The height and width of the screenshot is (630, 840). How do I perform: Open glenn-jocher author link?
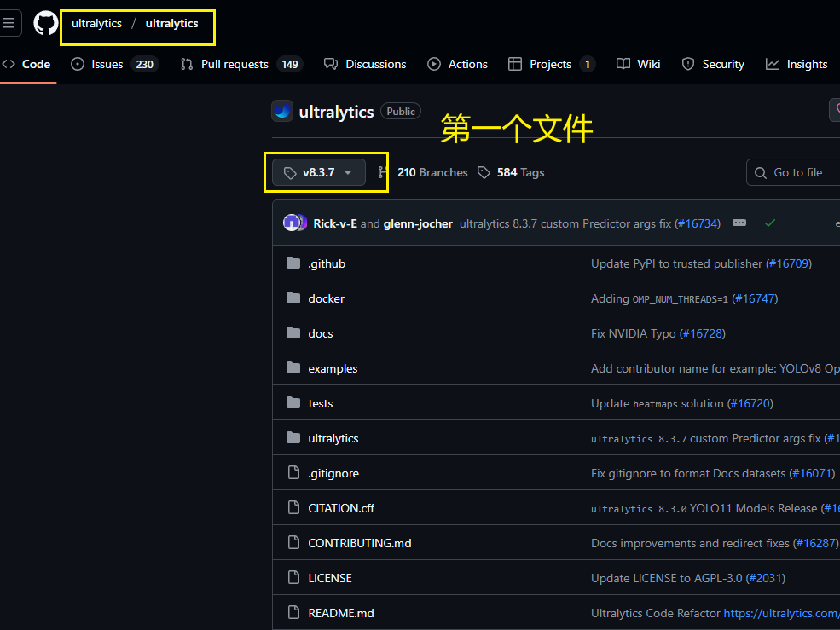tap(418, 223)
